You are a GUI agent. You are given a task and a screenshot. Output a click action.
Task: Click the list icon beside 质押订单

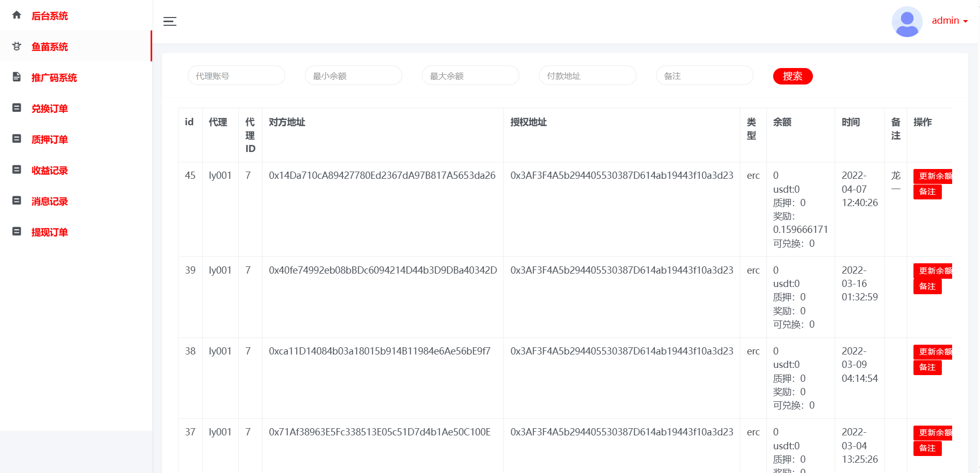pos(17,139)
